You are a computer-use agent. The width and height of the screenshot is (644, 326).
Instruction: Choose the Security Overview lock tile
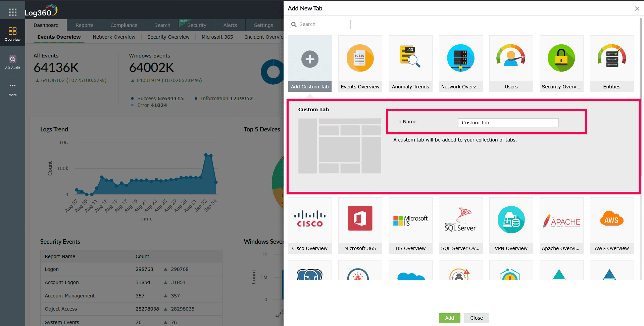561,64
